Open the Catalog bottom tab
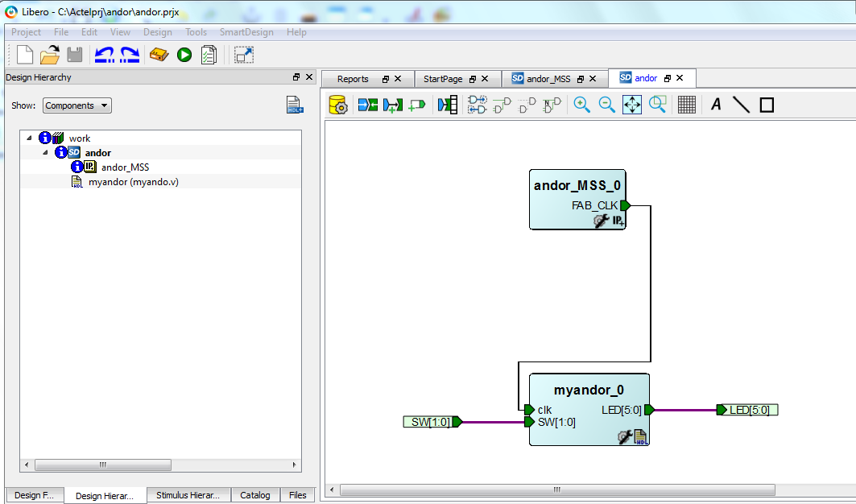This screenshot has width=856, height=504. [255, 495]
